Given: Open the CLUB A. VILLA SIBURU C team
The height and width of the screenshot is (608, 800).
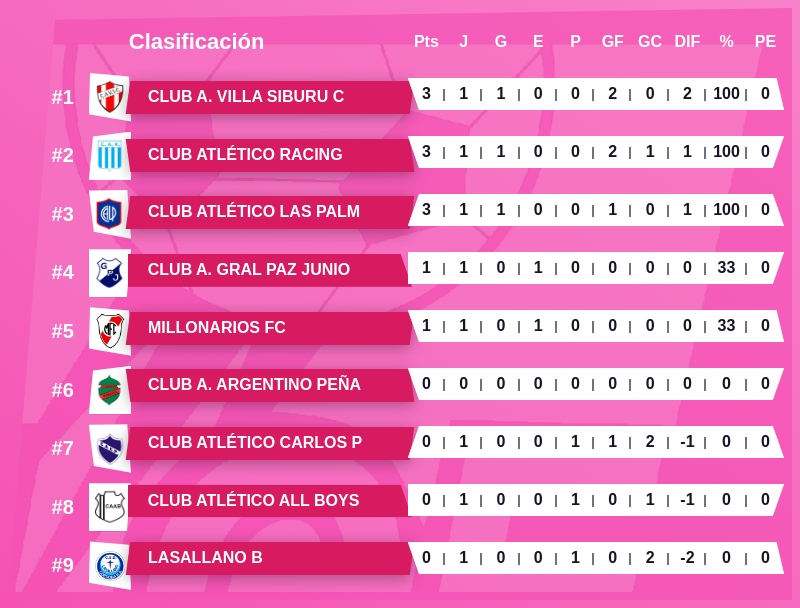Looking at the screenshot, I should pos(246,97).
